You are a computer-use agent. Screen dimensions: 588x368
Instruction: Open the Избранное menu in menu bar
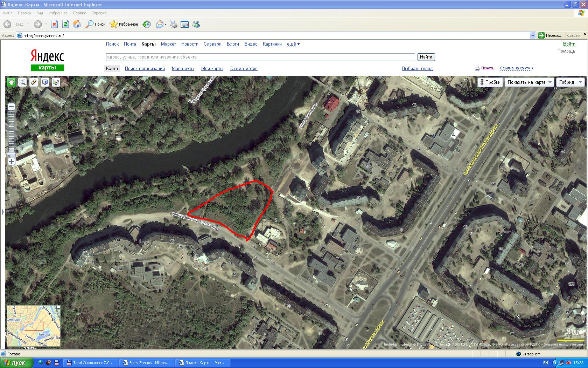(58, 13)
